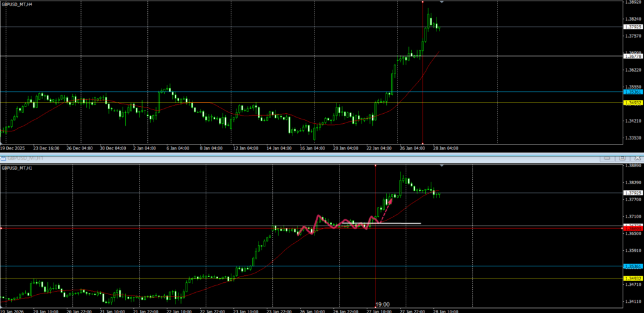
Task: Click the blue 1.35361 price tag on H1 chart
Action: 631,266
